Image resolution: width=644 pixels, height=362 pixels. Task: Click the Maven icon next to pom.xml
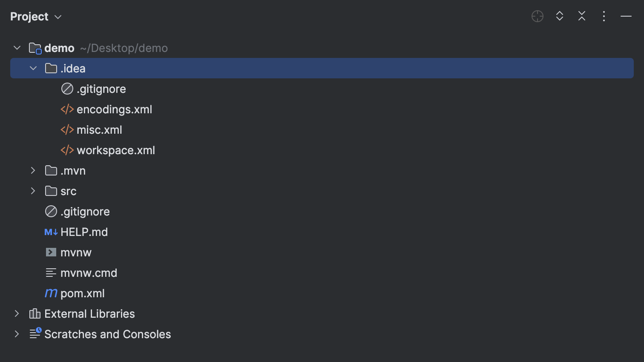click(x=51, y=293)
